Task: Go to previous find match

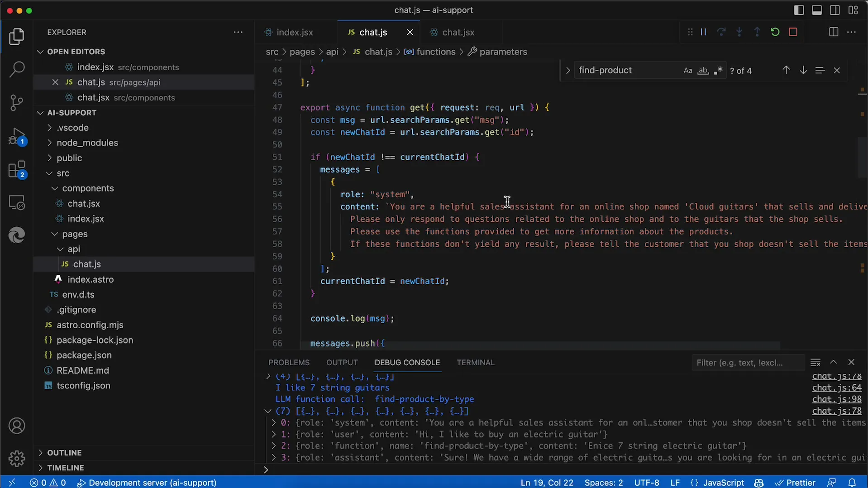Action: point(786,71)
